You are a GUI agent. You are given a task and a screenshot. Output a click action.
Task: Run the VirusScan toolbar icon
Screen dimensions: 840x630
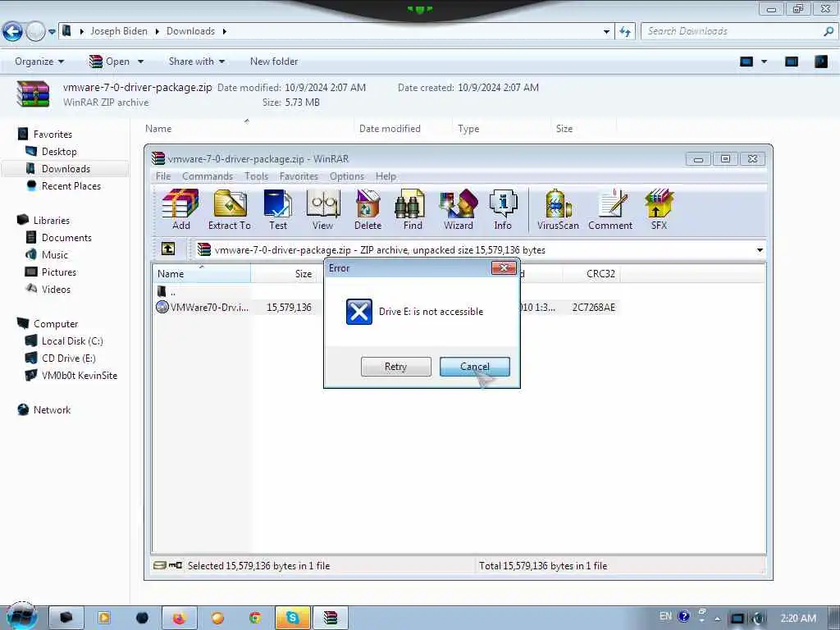[x=558, y=209]
